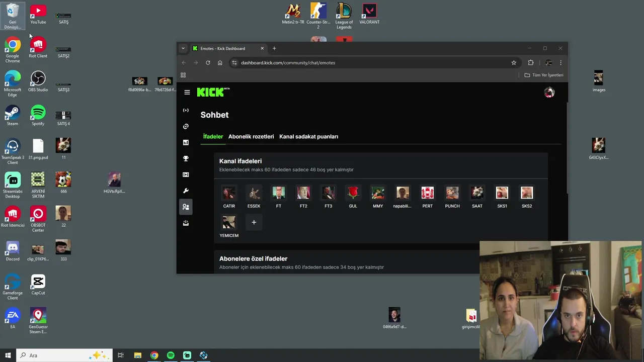Open File Explorer from taskbar
Screen dimensions: 644x362
click(138, 355)
